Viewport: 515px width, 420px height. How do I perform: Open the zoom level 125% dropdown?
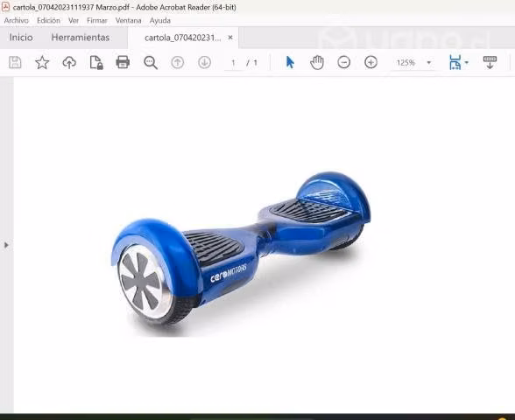[x=413, y=62]
